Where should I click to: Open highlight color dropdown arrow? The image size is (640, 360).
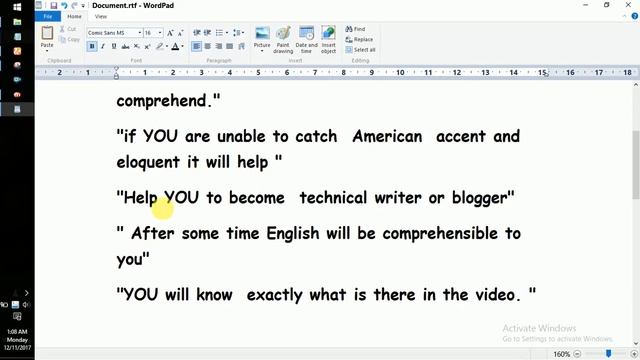167,47
